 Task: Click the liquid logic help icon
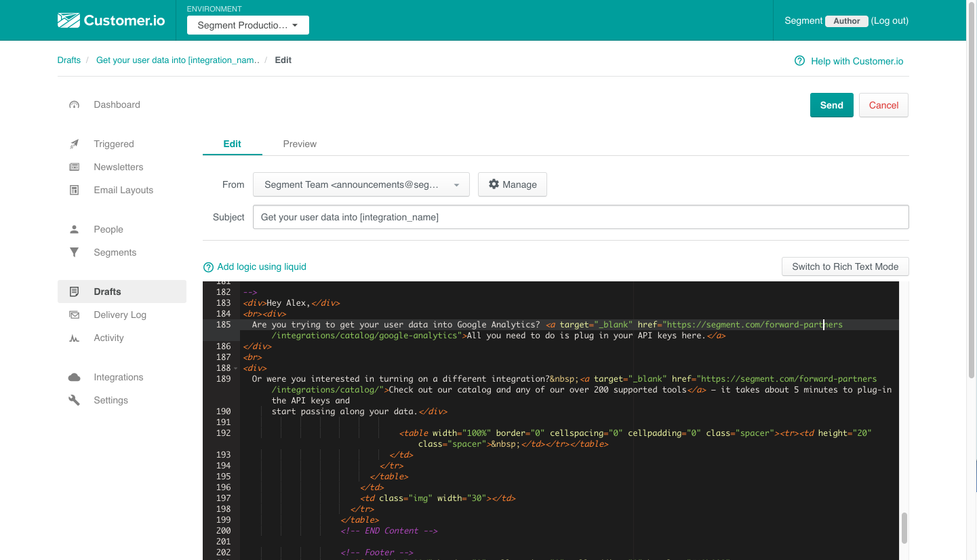tap(208, 267)
